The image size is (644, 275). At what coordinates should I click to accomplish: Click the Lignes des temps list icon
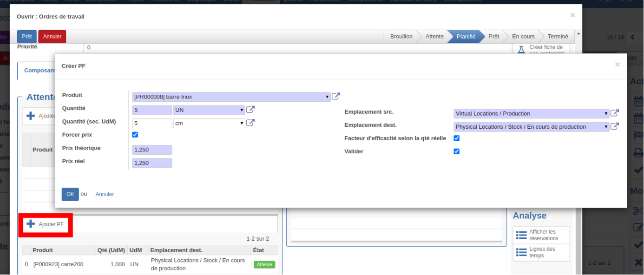pos(521,252)
